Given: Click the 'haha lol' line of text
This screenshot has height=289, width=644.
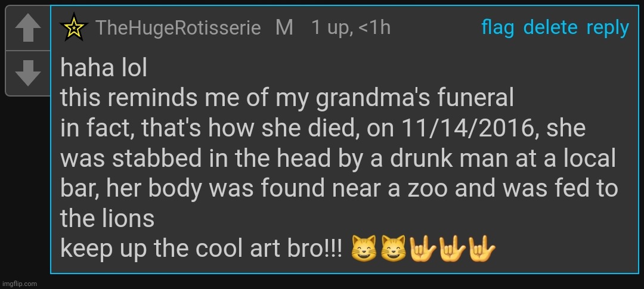Looking at the screenshot, I should click(104, 68).
